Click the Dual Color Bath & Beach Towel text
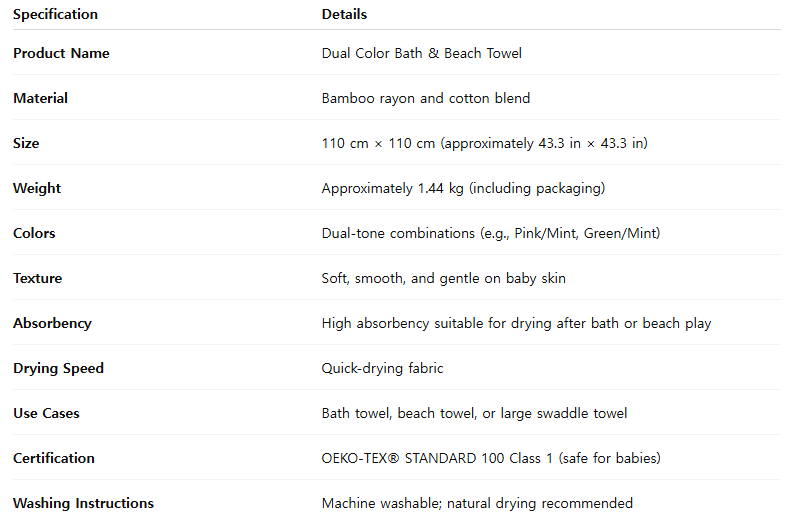This screenshot has width=785, height=530. (x=421, y=53)
